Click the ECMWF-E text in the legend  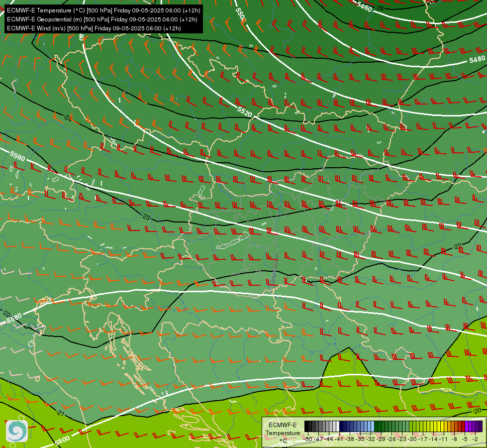click(283, 425)
